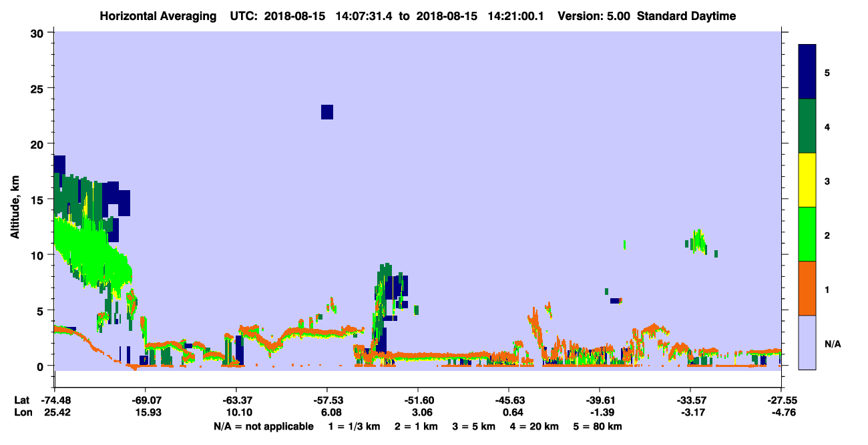Click the latitude value -57.53
Screen dimensions: 868x445
click(327, 401)
